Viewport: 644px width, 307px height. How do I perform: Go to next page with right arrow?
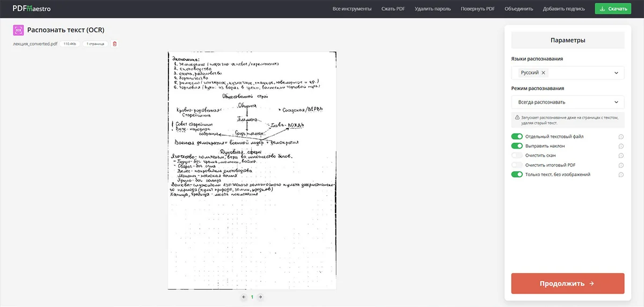pyautogui.click(x=260, y=297)
